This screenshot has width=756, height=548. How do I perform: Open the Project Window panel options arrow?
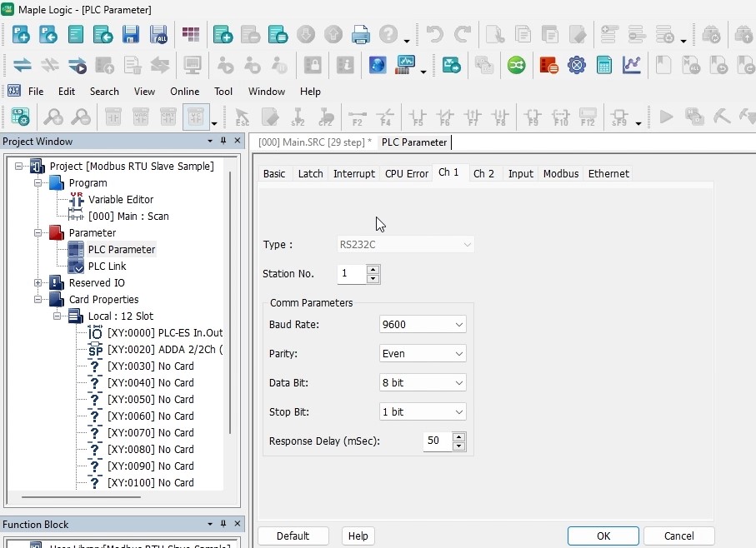tap(210, 141)
